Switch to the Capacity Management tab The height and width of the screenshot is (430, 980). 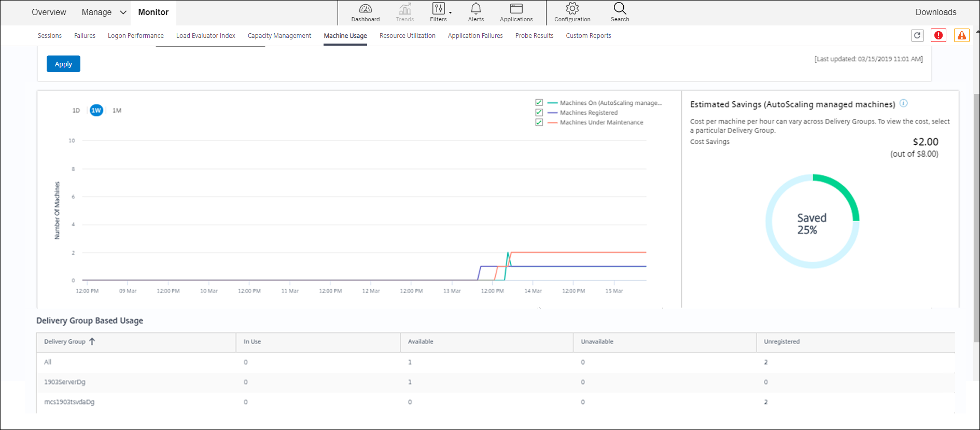[279, 36]
